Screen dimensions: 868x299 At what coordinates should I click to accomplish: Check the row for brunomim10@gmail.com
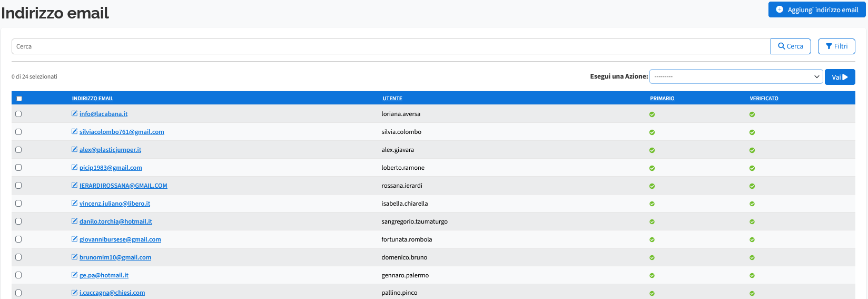pyautogui.click(x=18, y=257)
